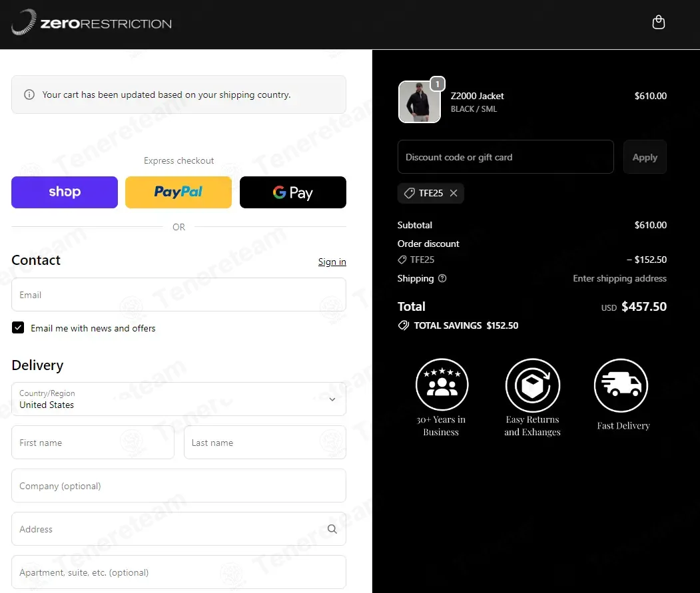Click the Order discount label
Viewport: 700px width, 593px height.
coord(428,244)
